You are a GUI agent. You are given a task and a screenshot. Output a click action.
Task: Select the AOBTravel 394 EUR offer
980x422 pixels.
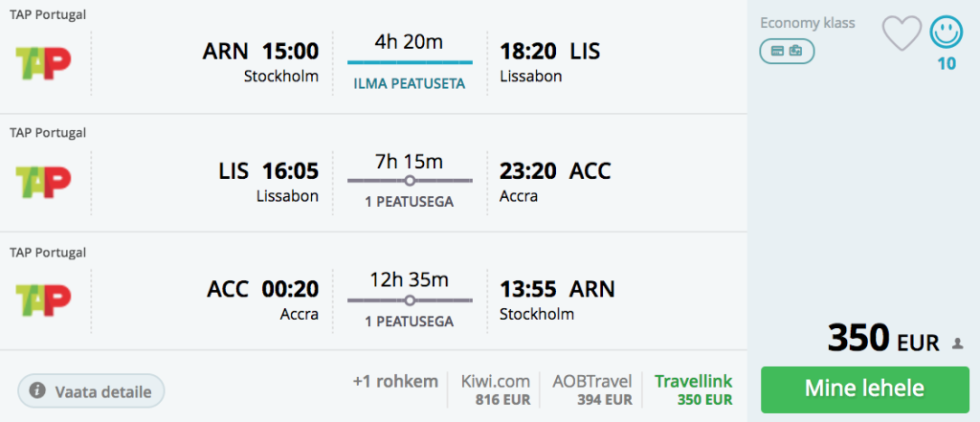(x=593, y=389)
